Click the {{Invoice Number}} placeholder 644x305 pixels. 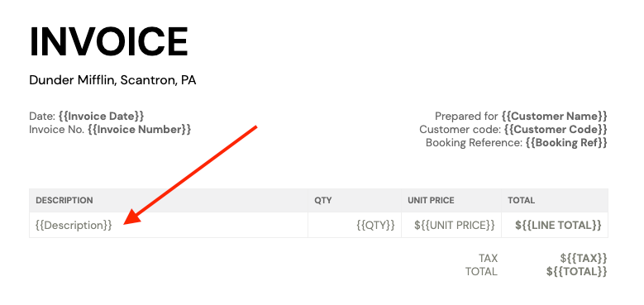[x=139, y=130]
